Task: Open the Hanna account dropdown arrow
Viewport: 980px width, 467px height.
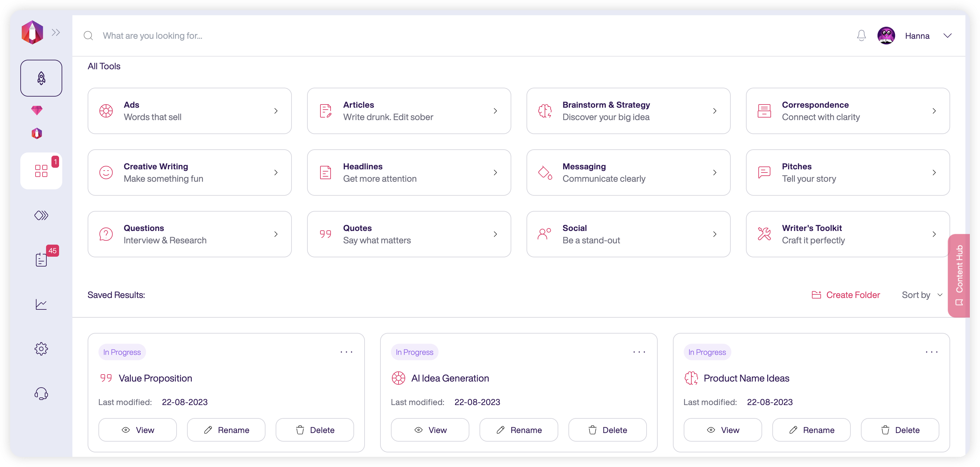Action: [x=947, y=36]
